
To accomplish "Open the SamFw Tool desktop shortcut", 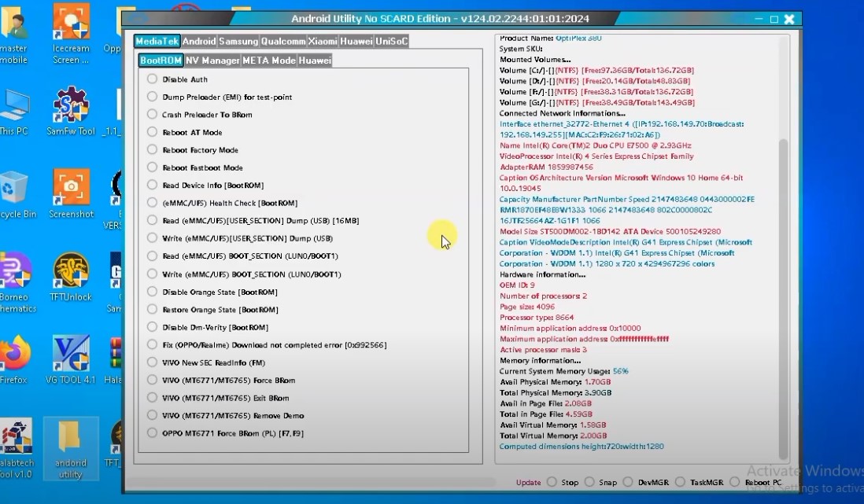I will pyautogui.click(x=71, y=112).
